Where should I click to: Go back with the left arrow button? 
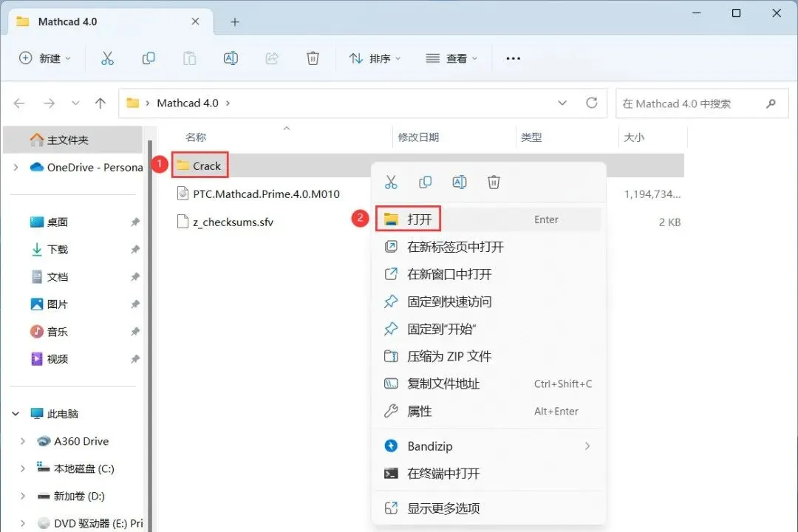coord(19,103)
